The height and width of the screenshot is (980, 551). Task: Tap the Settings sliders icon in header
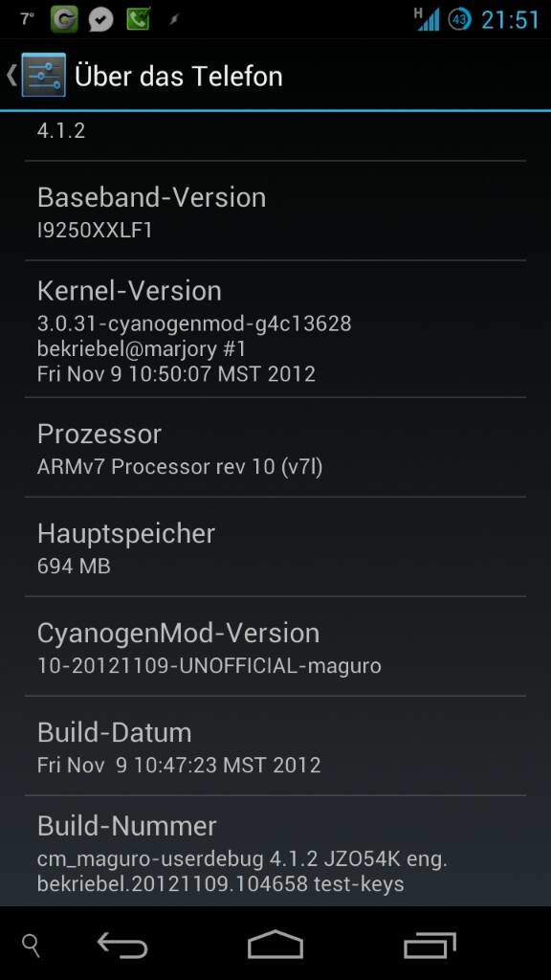[x=44, y=75]
